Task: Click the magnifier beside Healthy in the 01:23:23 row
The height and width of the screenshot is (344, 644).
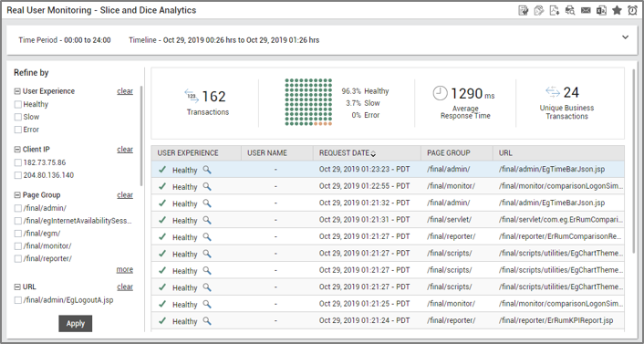Action: click(207, 170)
